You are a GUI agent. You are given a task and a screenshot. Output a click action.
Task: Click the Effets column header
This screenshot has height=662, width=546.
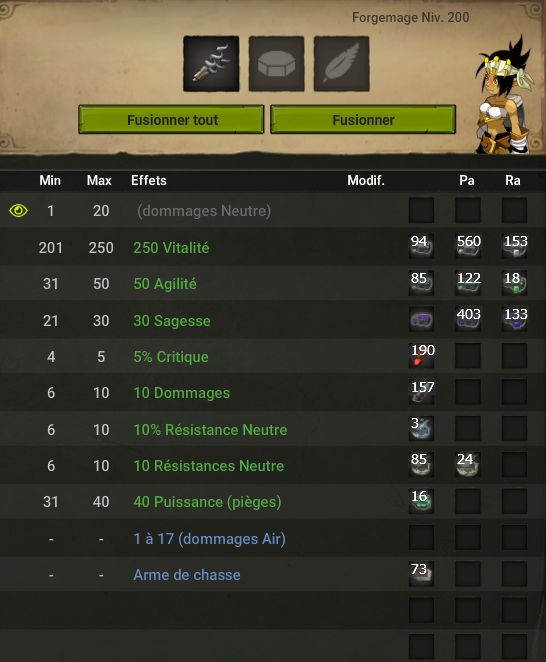pos(149,181)
